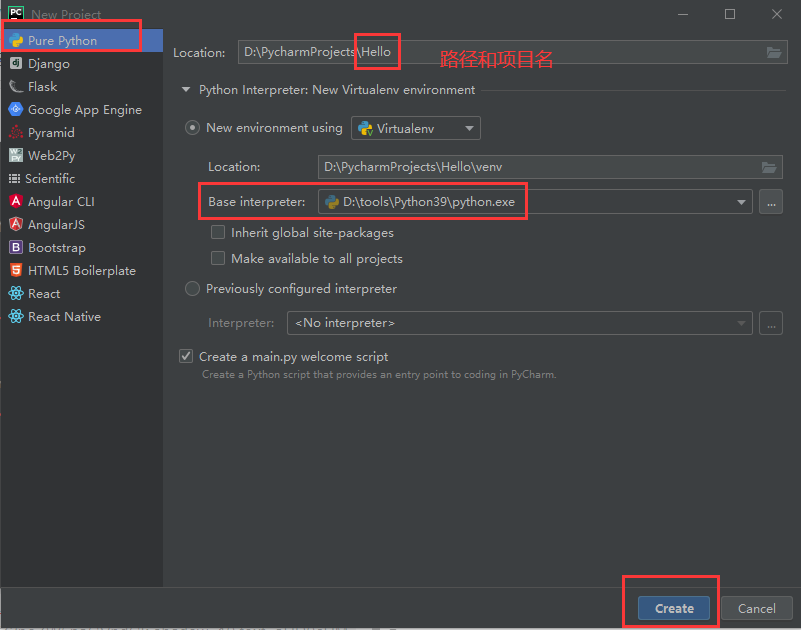Click the Create button
Screen dimensions: 801x630
coord(674,608)
